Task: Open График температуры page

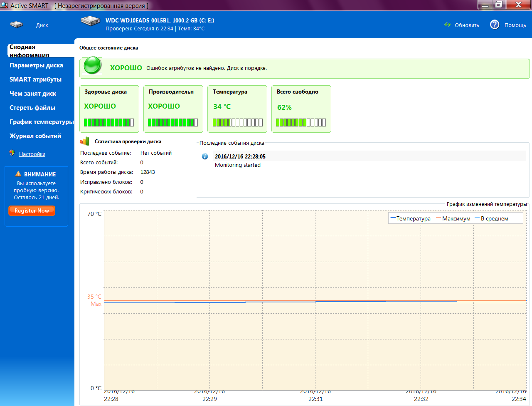Action: [x=42, y=122]
